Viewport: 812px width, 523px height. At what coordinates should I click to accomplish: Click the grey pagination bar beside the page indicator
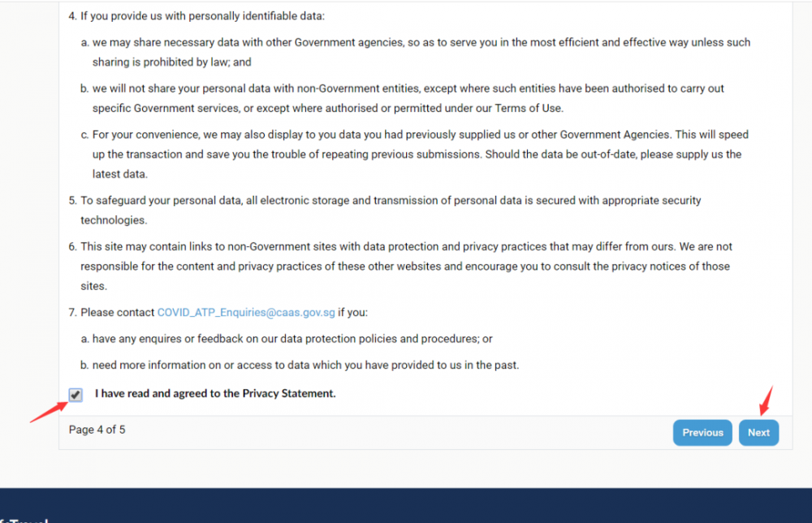pyautogui.click(x=390, y=432)
